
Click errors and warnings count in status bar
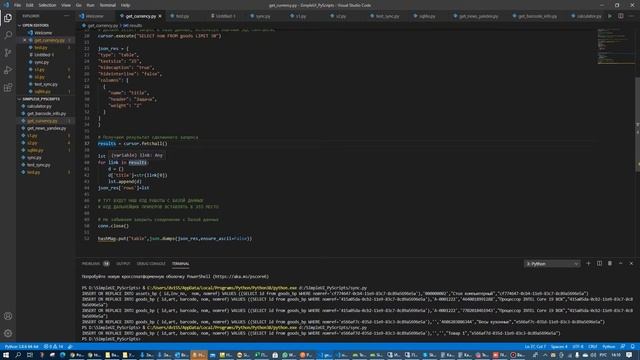[53, 347]
